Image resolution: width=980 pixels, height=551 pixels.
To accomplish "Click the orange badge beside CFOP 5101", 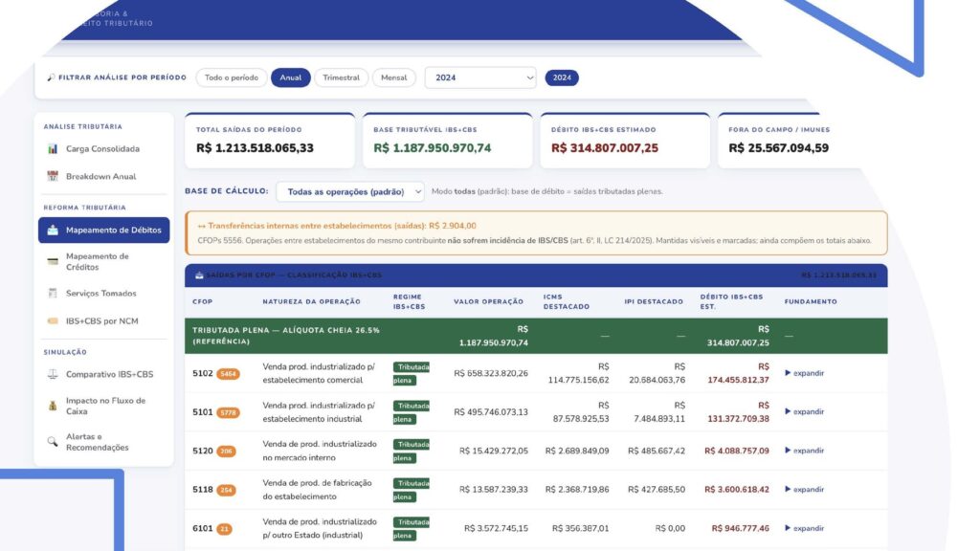I will 228,412.
